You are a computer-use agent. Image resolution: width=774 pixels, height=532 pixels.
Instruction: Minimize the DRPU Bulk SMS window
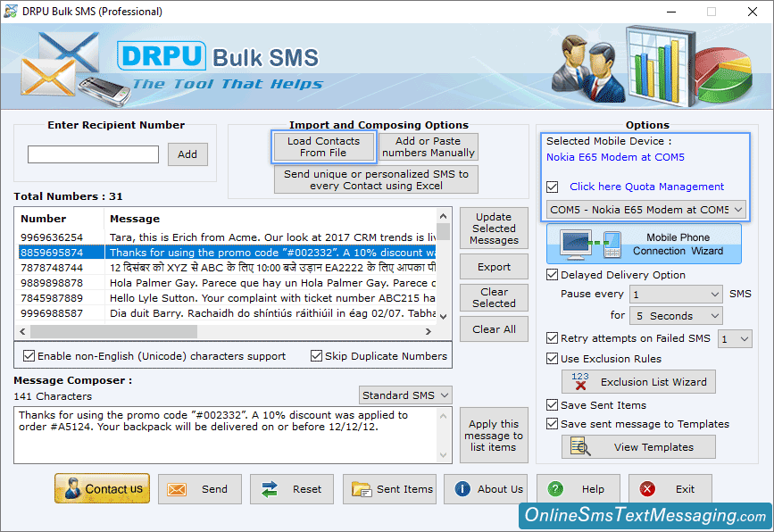tap(671, 12)
